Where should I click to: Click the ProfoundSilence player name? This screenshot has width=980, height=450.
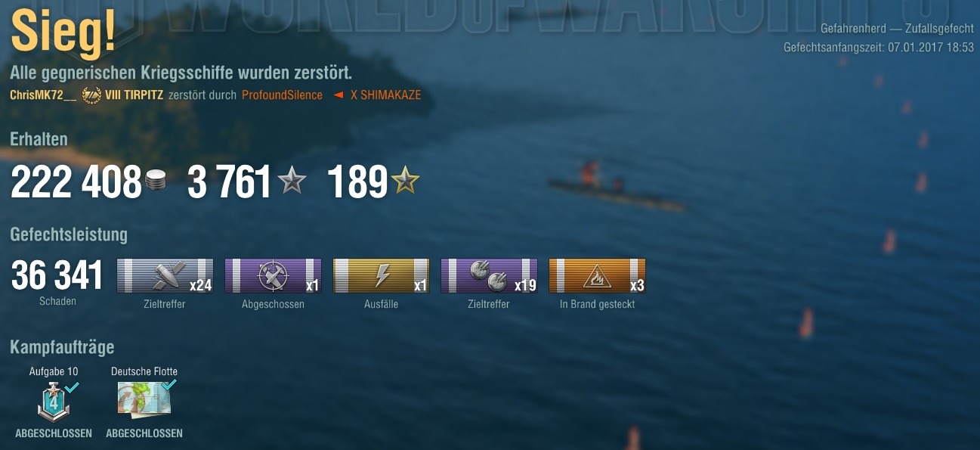[x=282, y=95]
